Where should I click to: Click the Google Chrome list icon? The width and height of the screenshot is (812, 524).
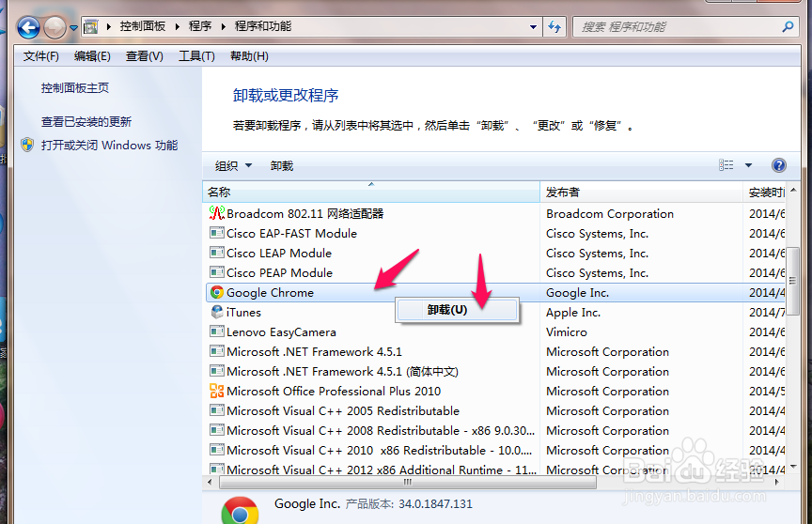click(x=217, y=292)
